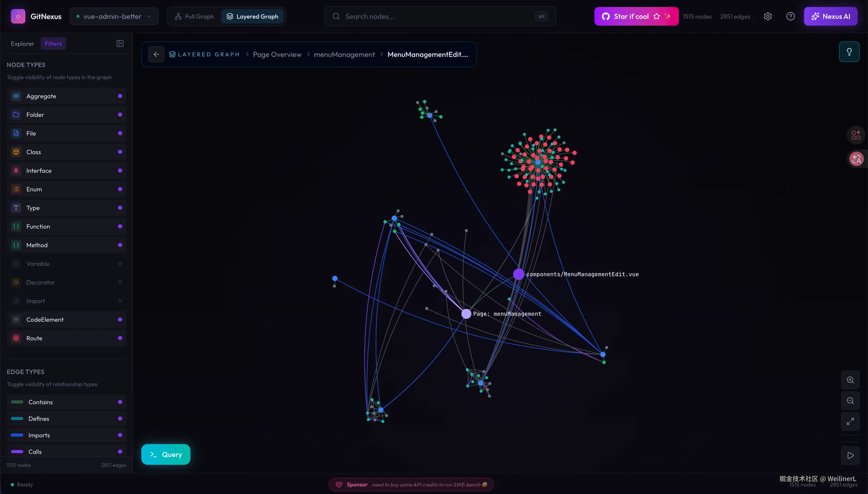Click the Method braces icon
Viewport: 868px width, 494px height.
point(16,245)
